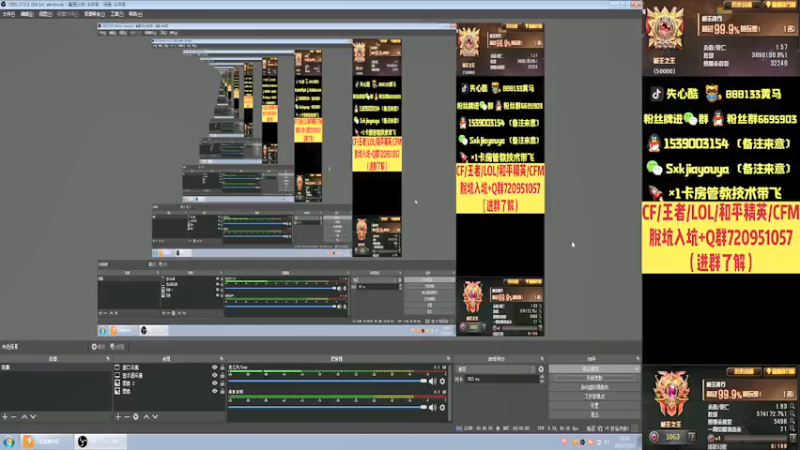The width and height of the screenshot is (800, 450).
Task: Pop out the Controls dock panel
Action: tap(637, 359)
